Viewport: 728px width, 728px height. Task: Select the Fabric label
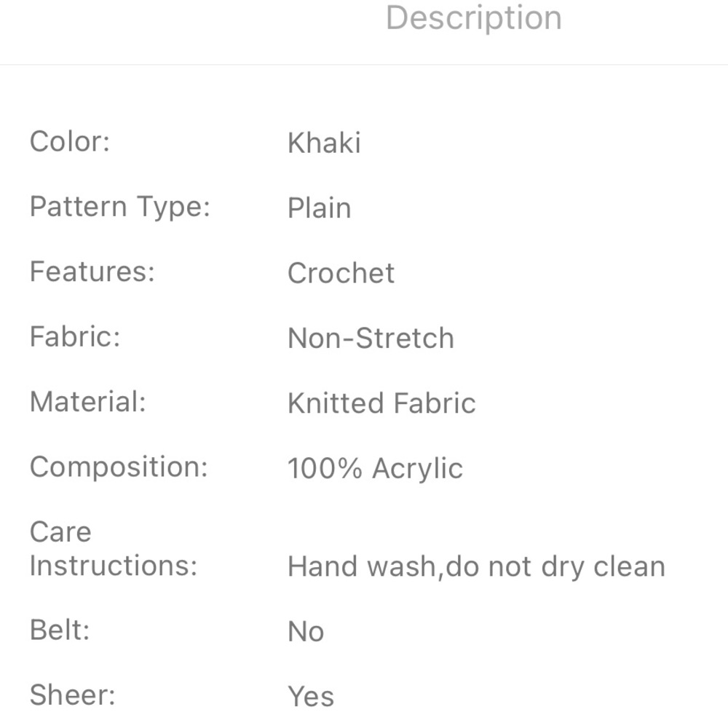coord(75,336)
